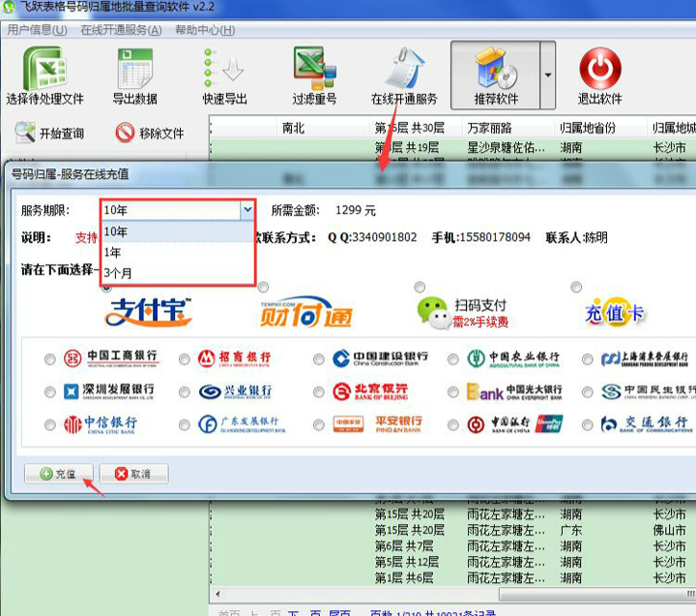The height and width of the screenshot is (616, 696).
Task: Open the 用户信息(U) menu
Action: click(37, 30)
